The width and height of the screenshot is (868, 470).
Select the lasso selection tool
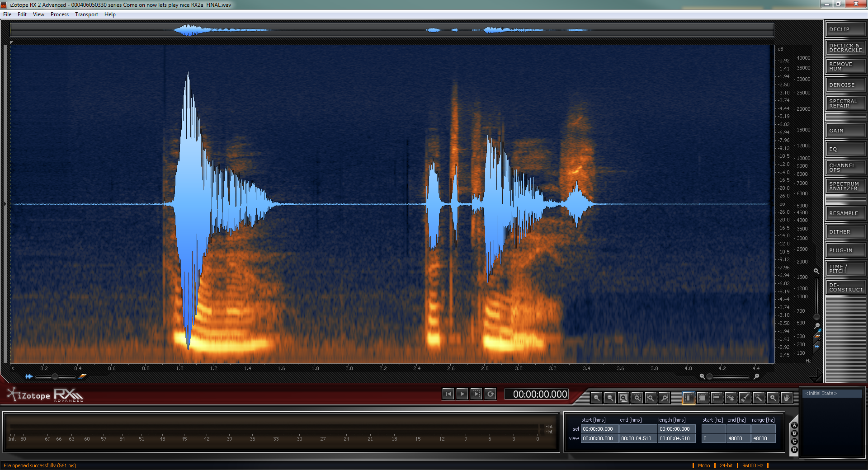(x=731, y=398)
